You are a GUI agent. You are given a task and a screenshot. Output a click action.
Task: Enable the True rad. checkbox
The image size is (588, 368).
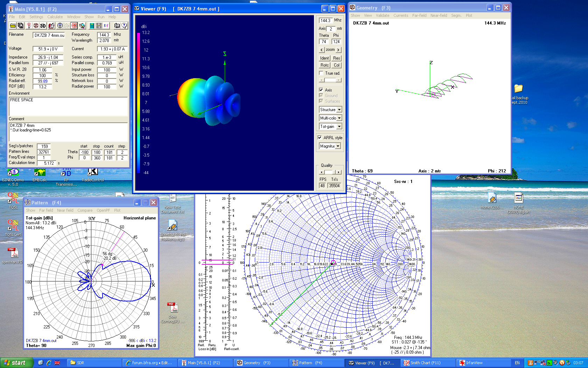pyautogui.click(x=321, y=73)
